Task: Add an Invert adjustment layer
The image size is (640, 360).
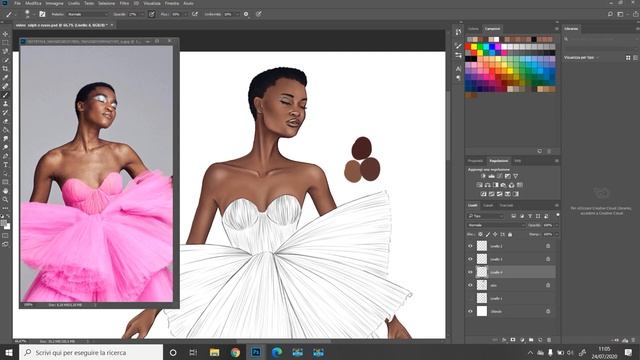Action: [x=483, y=194]
